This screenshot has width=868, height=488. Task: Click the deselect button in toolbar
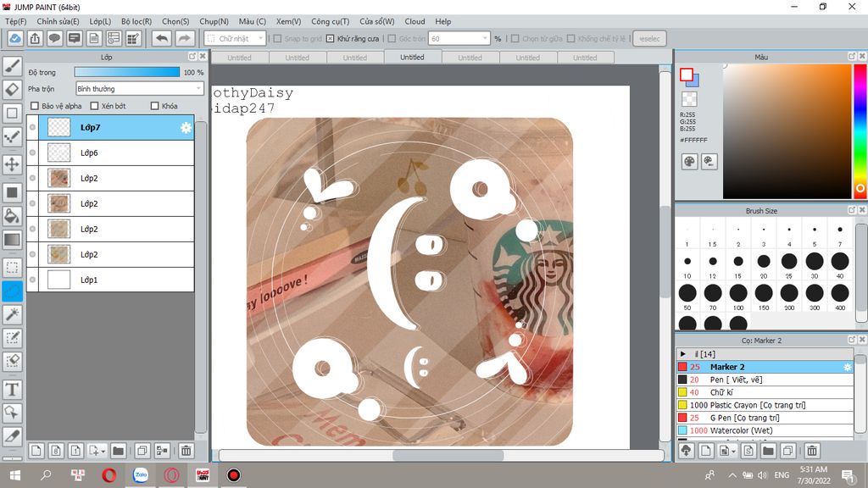(649, 39)
